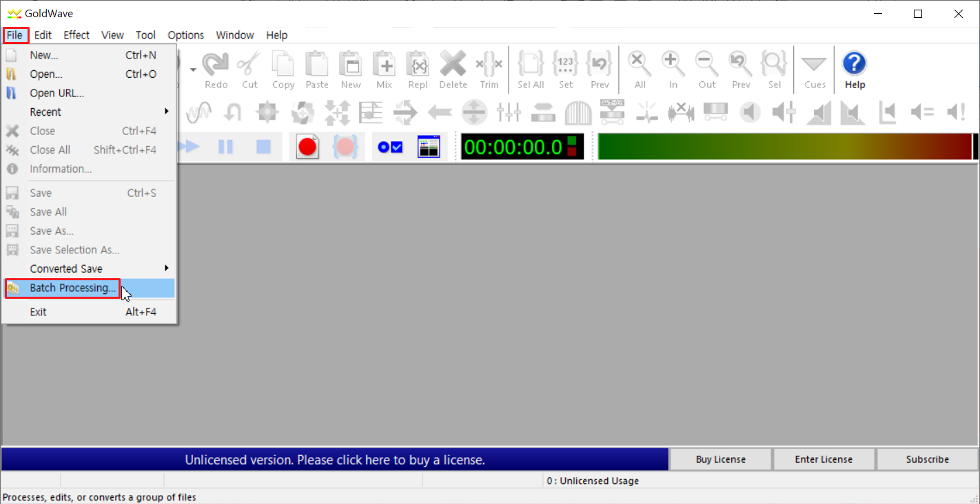Click the Prev selection icon beside Set
Screen dimensions: 980x504
(x=600, y=70)
